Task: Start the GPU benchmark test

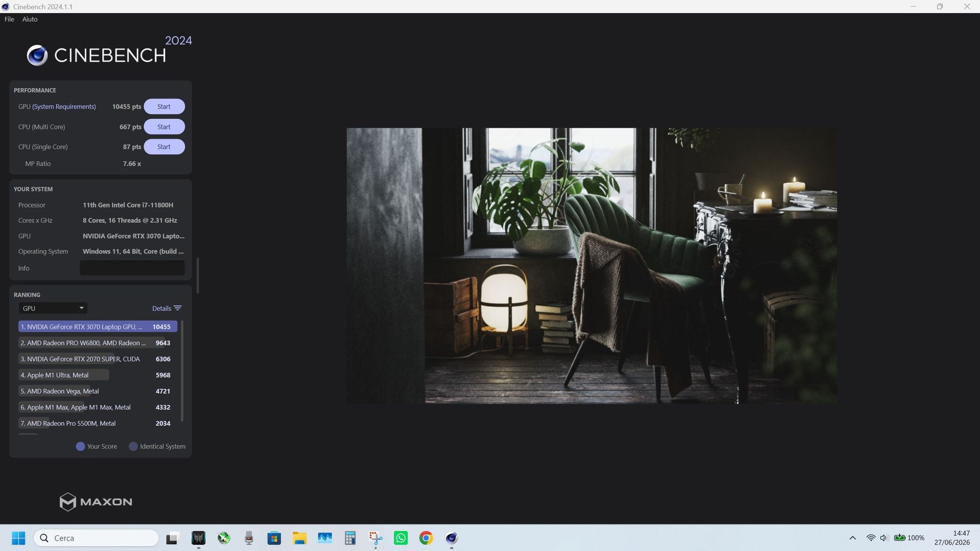Action: (164, 107)
